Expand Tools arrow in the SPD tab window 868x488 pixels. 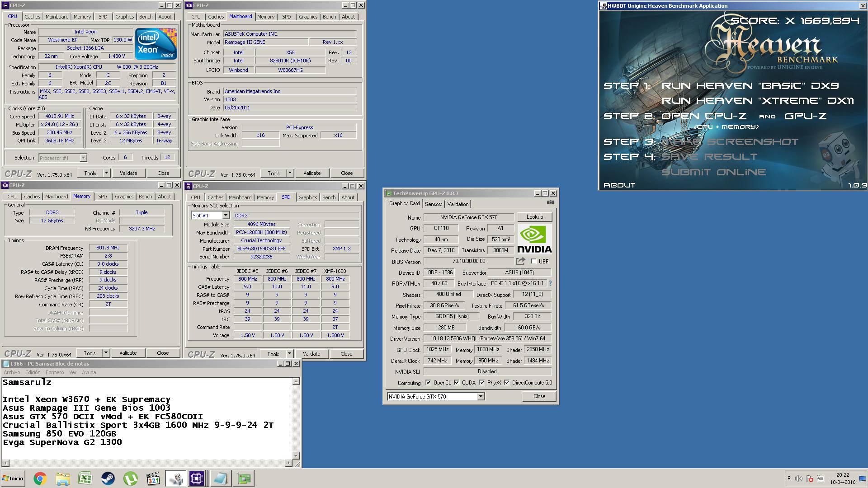click(x=289, y=354)
